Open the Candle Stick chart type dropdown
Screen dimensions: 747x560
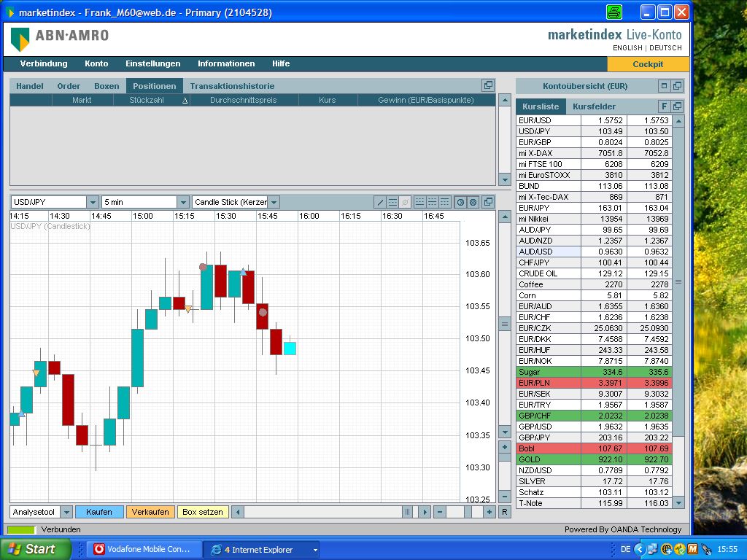click(x=274, y=203)
